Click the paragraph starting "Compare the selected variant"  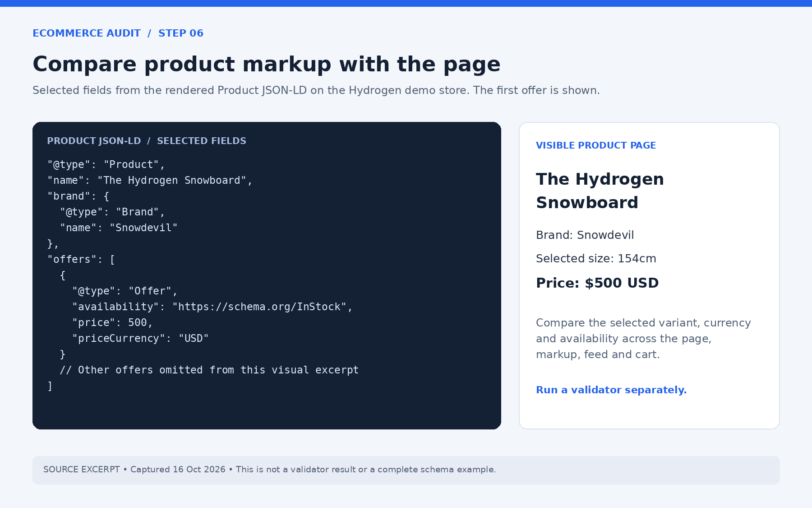tap(643, 339)
